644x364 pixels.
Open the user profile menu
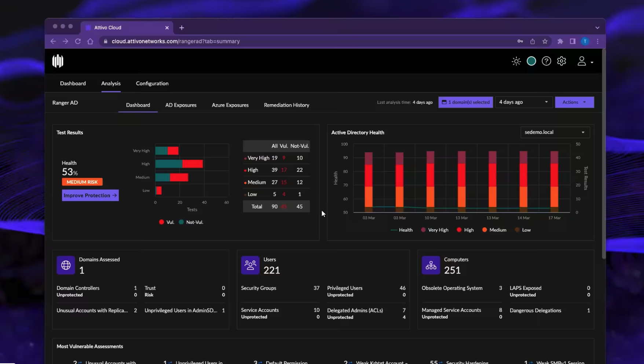(585, 61)
